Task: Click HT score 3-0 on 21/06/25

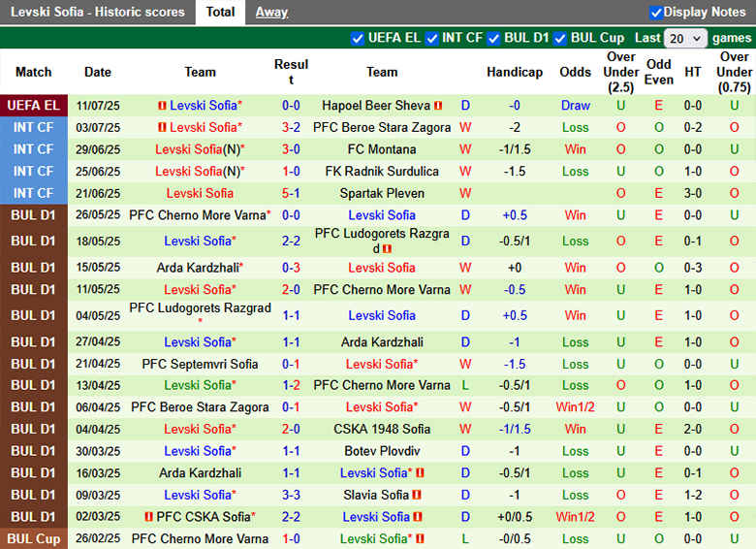Action: pos(693,193)
